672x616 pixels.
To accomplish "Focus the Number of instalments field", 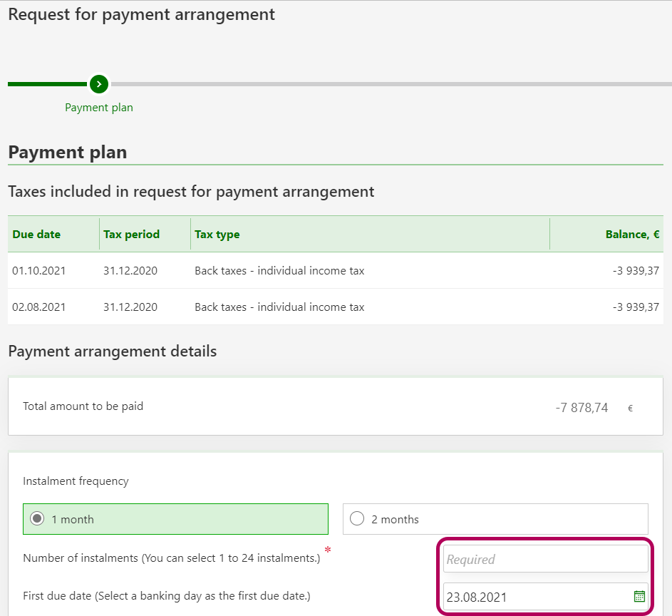I will point(545,560).
